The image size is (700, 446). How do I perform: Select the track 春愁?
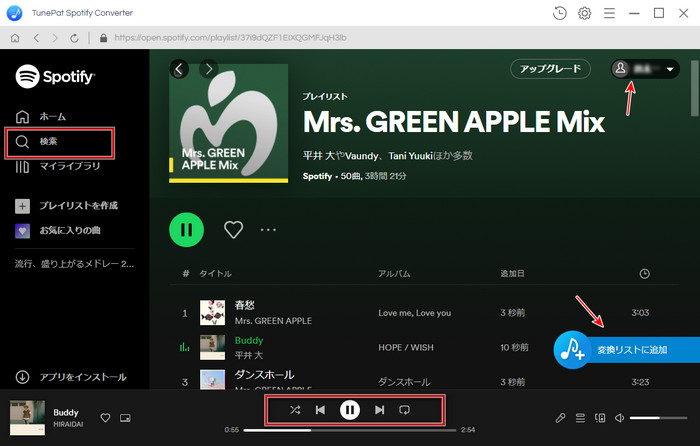click(245, 305)
